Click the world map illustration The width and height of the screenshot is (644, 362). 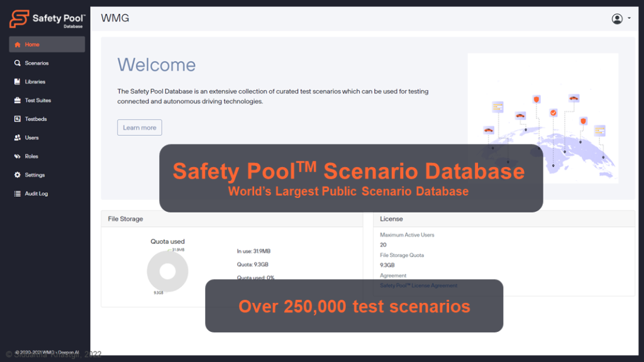click(543, 118)
